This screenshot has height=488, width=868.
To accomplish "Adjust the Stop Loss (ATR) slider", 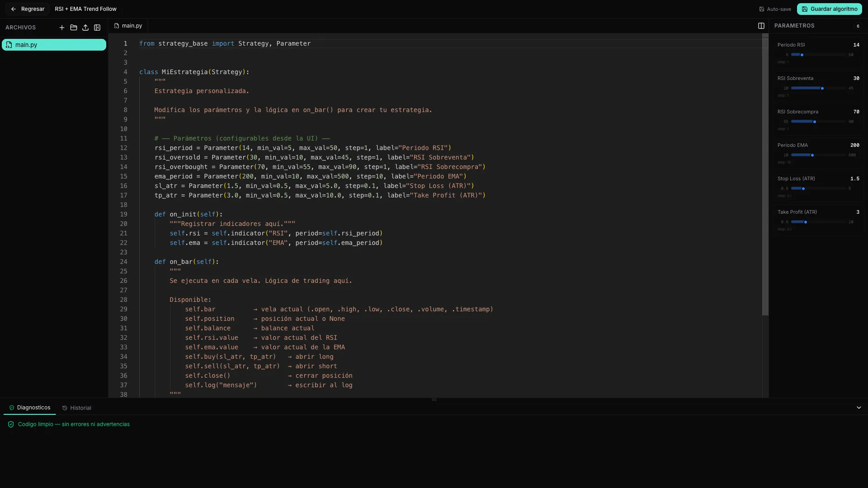I will tap(818, 188).
